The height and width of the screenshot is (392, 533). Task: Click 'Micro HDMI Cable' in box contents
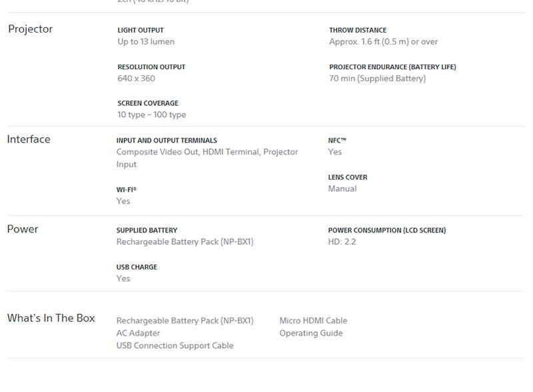click(x=313, y=321)
